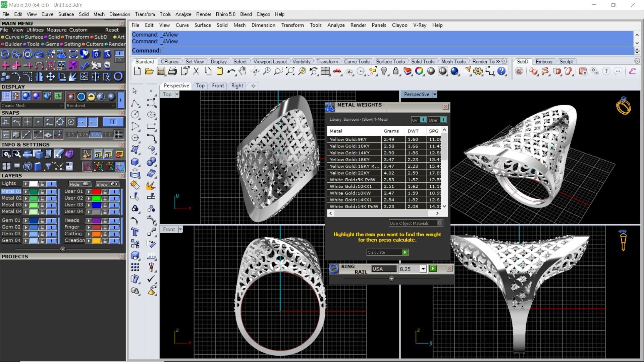Select the Box solid tool in left toolbar

click(135, 162)
